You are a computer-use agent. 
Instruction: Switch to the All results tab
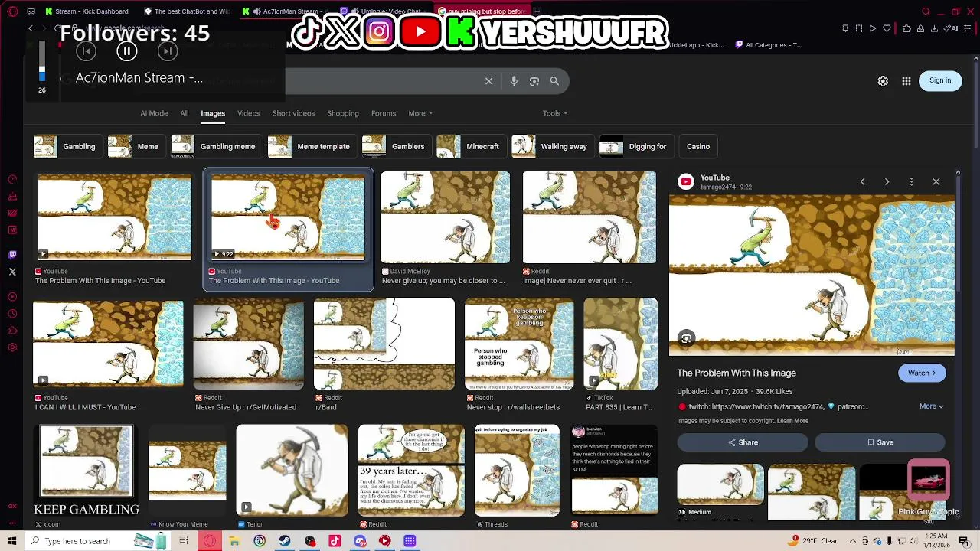[184, 113]
